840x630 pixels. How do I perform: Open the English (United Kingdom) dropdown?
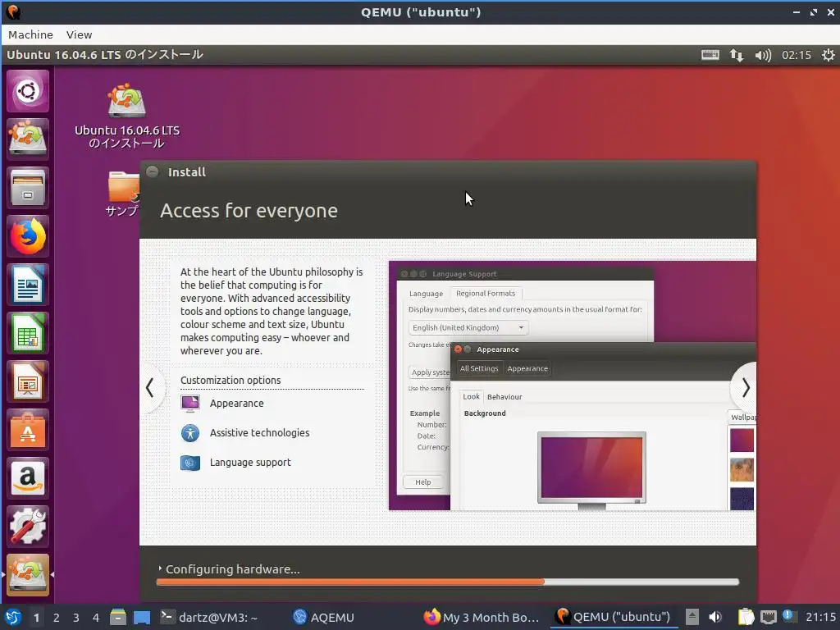click(x=468, y=327)
